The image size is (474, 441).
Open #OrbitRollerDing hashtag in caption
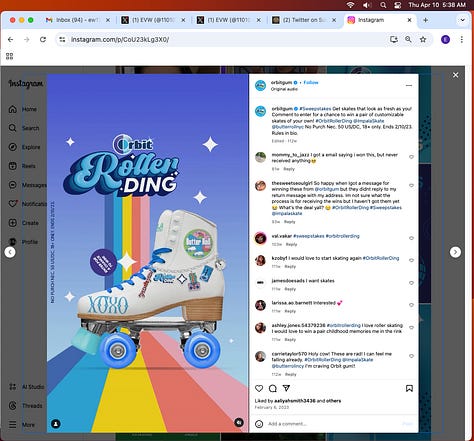(334, 121)
